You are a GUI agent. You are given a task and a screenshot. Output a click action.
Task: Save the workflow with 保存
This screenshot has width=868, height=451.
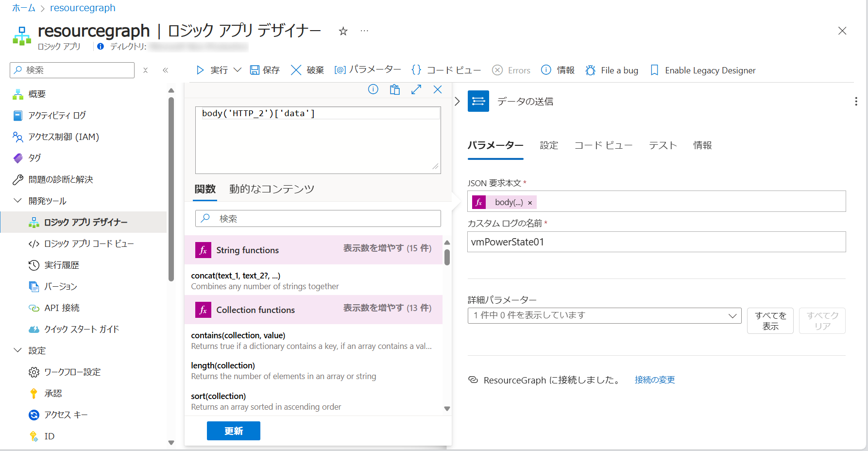265,70
